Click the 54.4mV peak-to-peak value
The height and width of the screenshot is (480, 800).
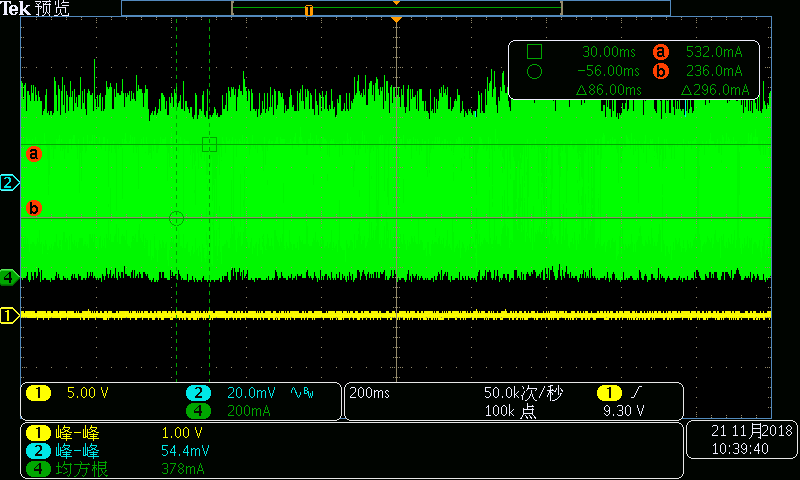(185, 451)
